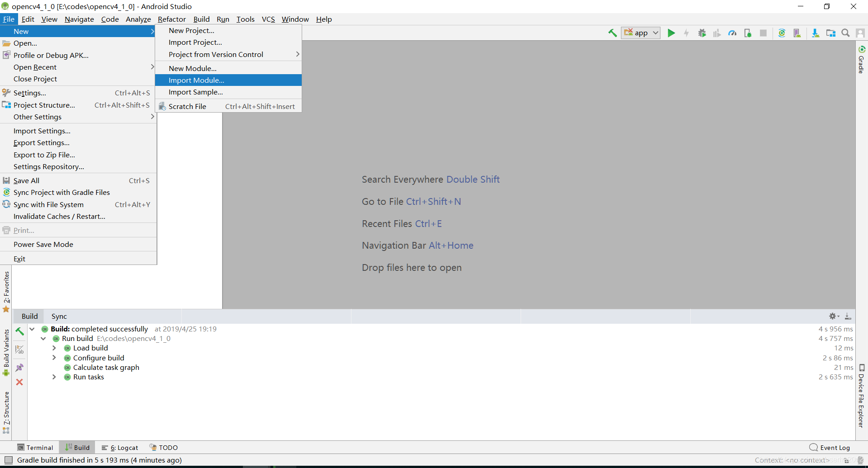The height and width of the screenshot is (468, 868).
Task: Open the Event Log
Action: coord(834,447)
